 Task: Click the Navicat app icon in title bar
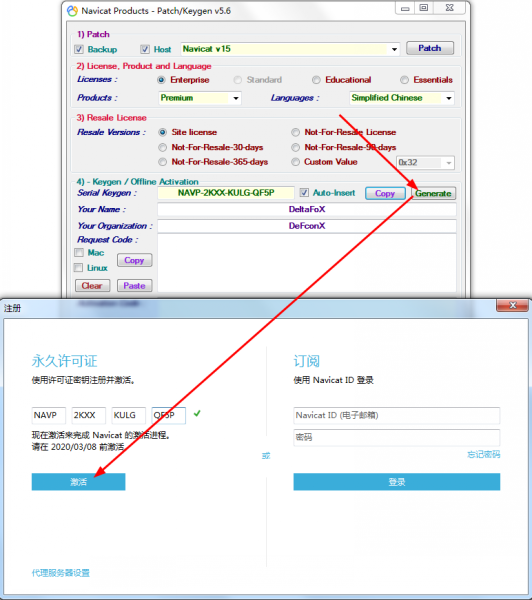click(72, 11)
